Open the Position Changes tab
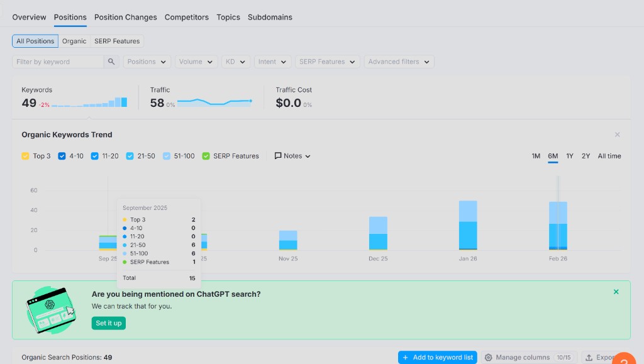This screenshot has height=364, width=644. tap(125, 17)
